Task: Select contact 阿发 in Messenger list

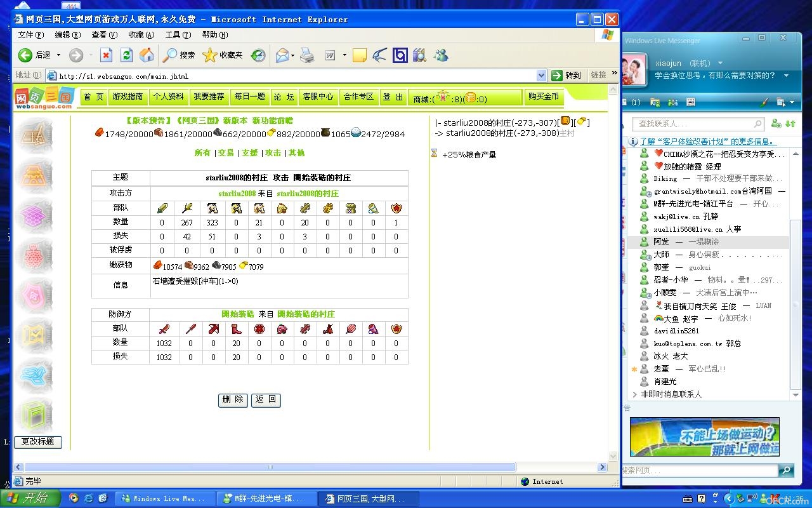Action: (x=709, y=242)
